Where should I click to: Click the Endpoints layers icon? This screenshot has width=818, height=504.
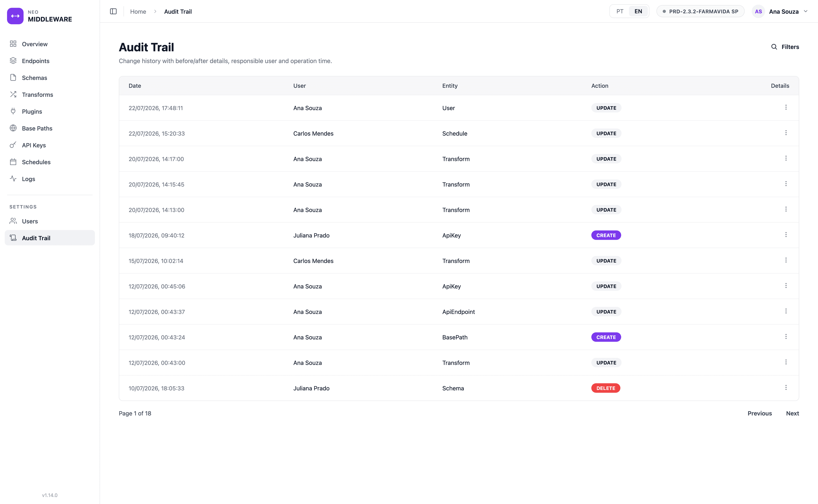point(13,61)
